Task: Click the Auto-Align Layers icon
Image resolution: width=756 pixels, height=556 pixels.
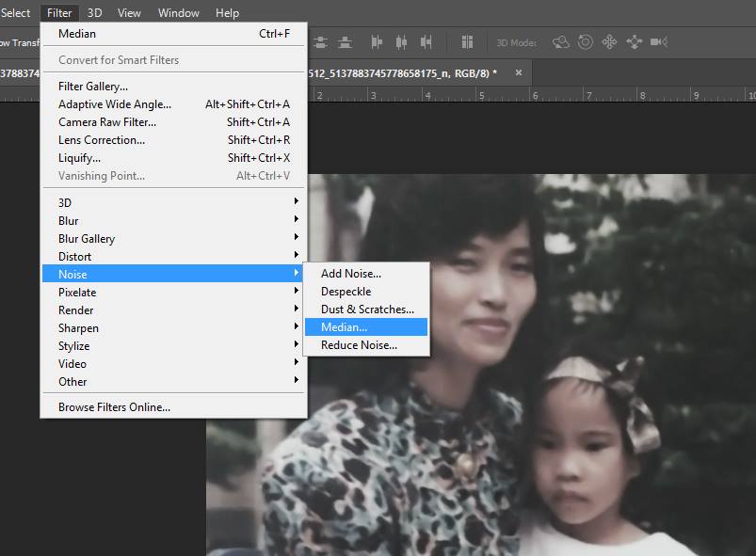Action: 467,42
